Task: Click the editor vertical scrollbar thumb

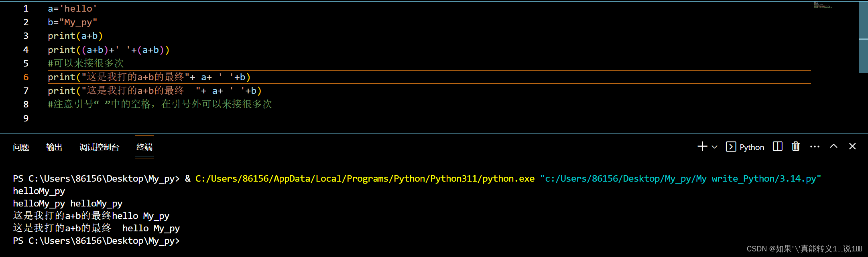Action: (x=863, y=37)
